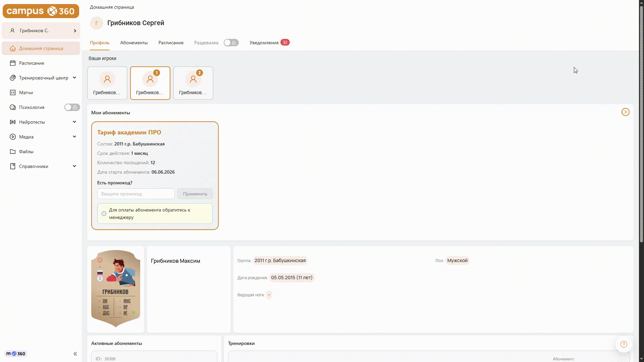The width and height of the screenshot is (644, 362).
Task: Expand the Справочники section
Action: pyautogui.click(x=74, y=166)
